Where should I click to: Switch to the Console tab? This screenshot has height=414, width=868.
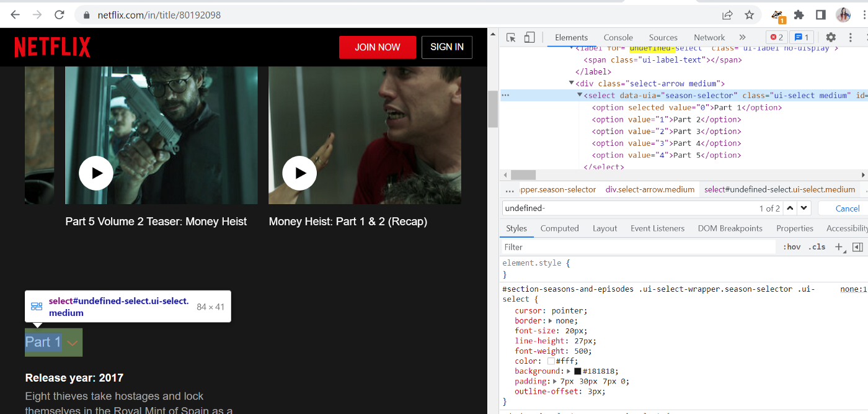(618, 38)
